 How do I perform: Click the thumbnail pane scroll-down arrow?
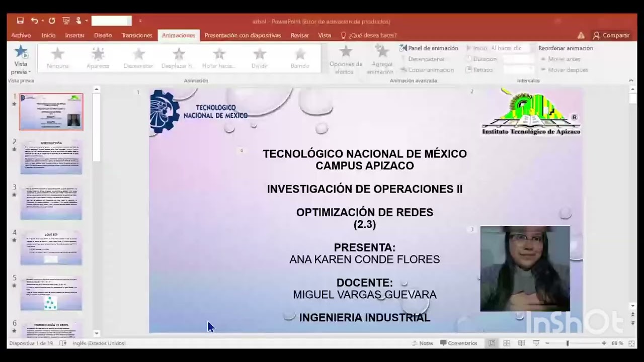[97, 333]
